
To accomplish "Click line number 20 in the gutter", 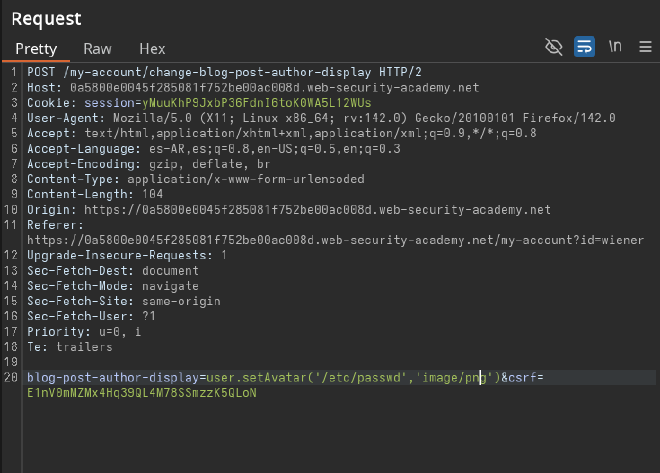I will coord(12,377).
